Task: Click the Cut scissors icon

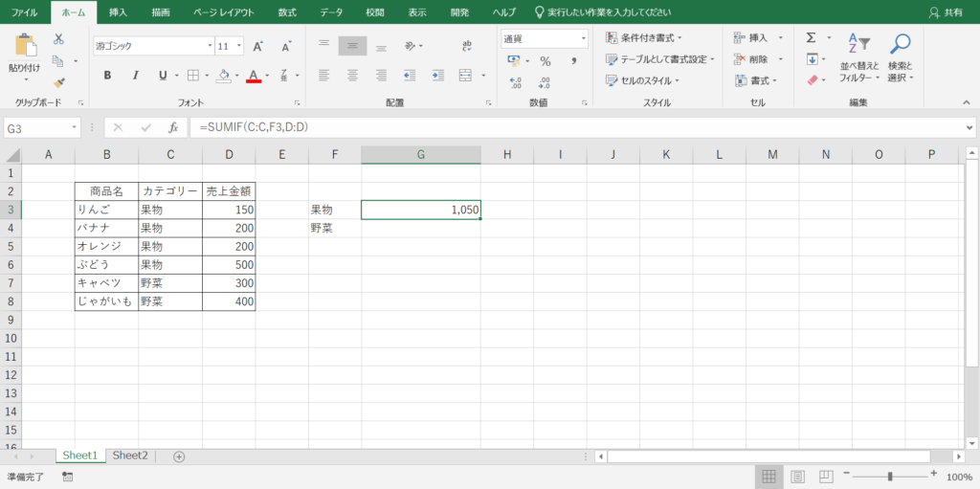Action: pyautogui.click(x=58, y=39)
